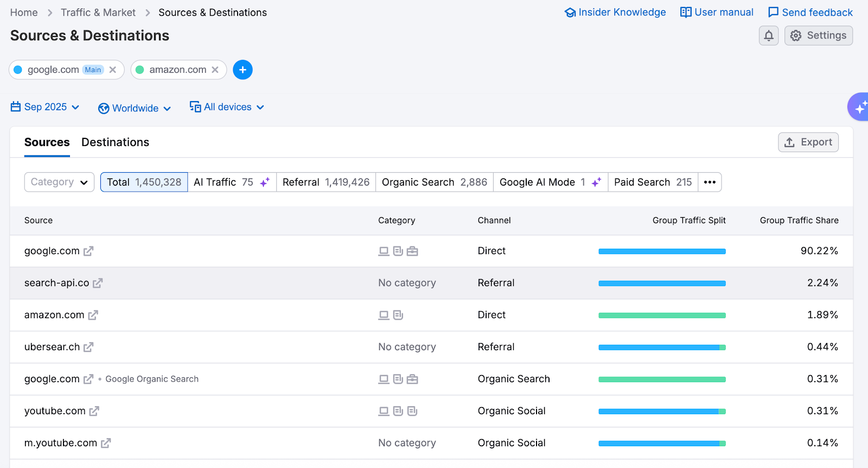Remove google.com domain chip
The width and height of the screenshot is (868, 468).
[113, 69]
